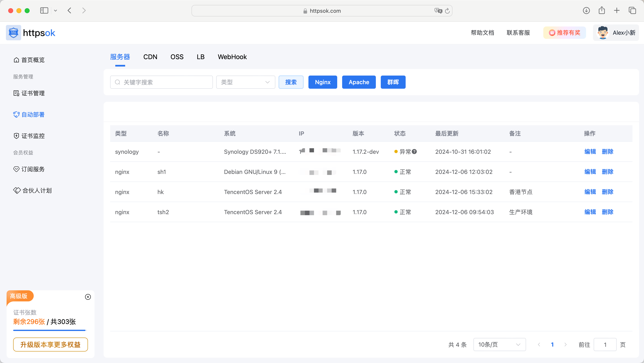Open the 自动部署 sidebar icon
The height and width of the screenshot is (363, 644).
tap(16, 114)
